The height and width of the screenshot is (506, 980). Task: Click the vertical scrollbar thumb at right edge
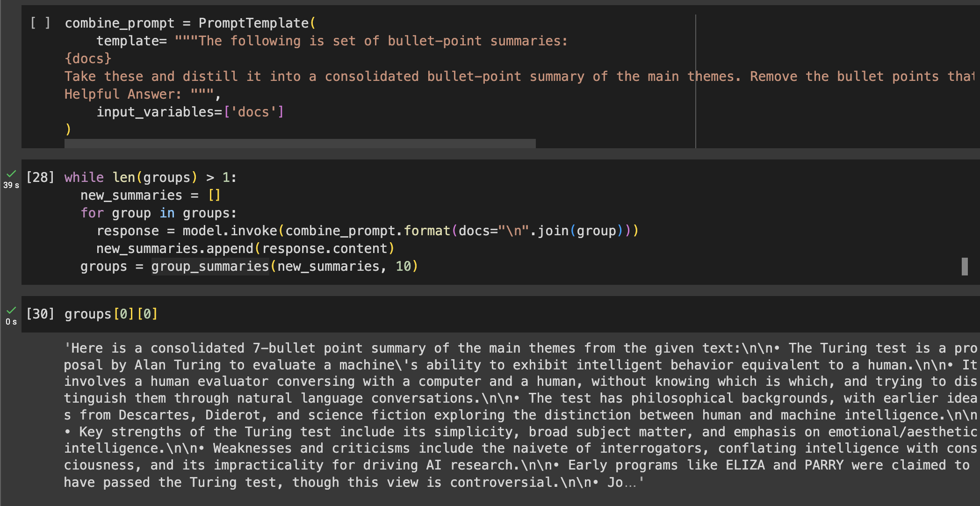[x=964, y=267]
